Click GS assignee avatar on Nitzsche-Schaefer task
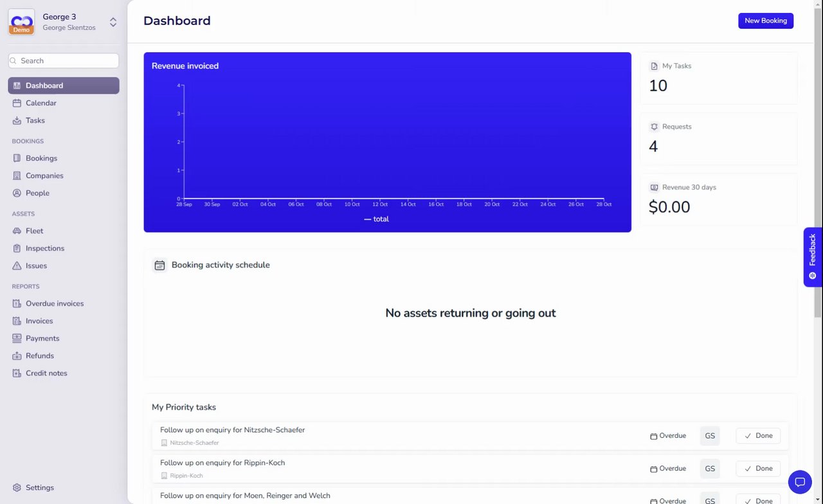Screen dimensions: 823x504 tap(710, 436)
